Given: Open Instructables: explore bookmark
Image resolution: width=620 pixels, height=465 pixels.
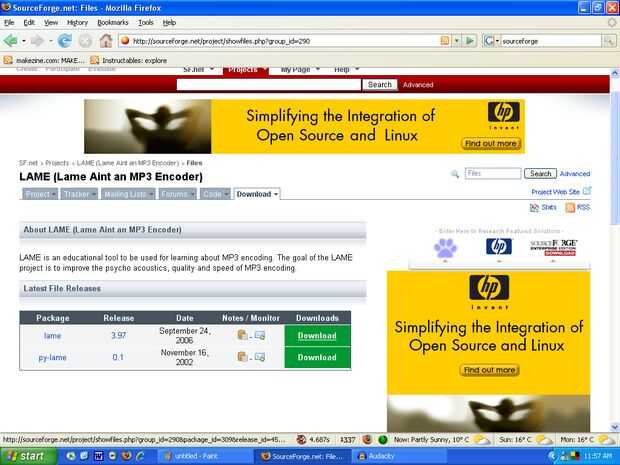Looking at the screenshot, I should click(129, 60).
